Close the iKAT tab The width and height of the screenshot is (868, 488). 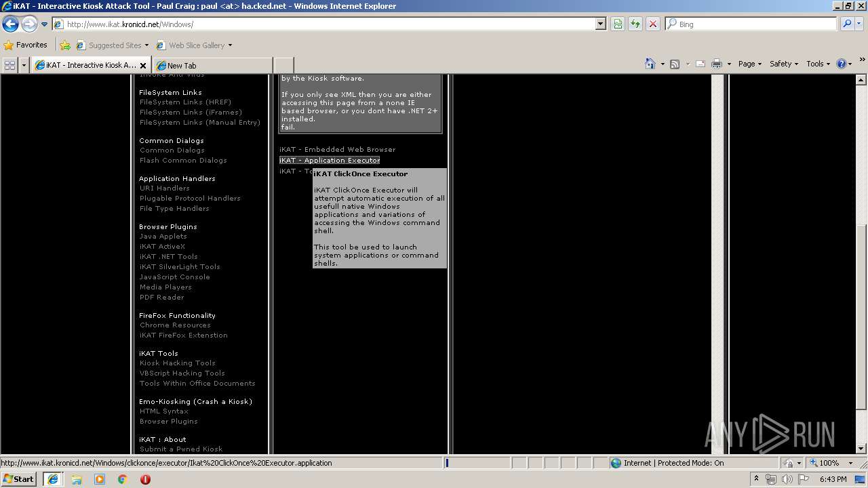coord(143,66)
